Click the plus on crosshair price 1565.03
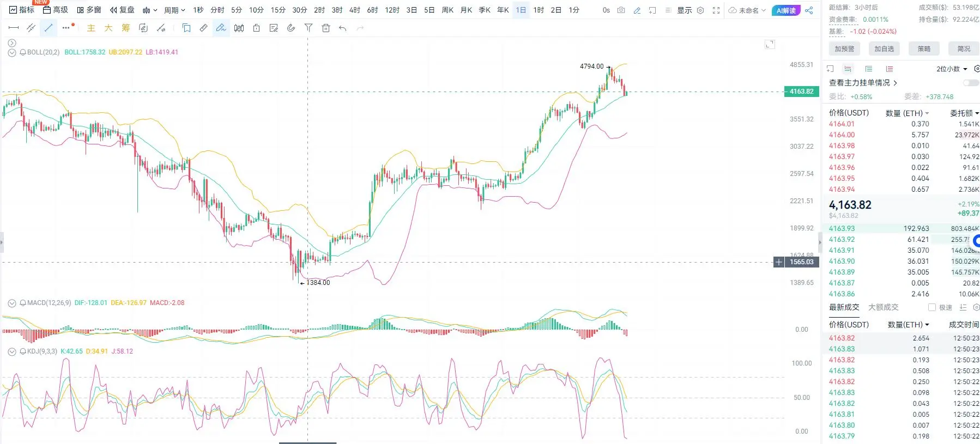This screenshot has height=444, width=980. click(779, 262)
